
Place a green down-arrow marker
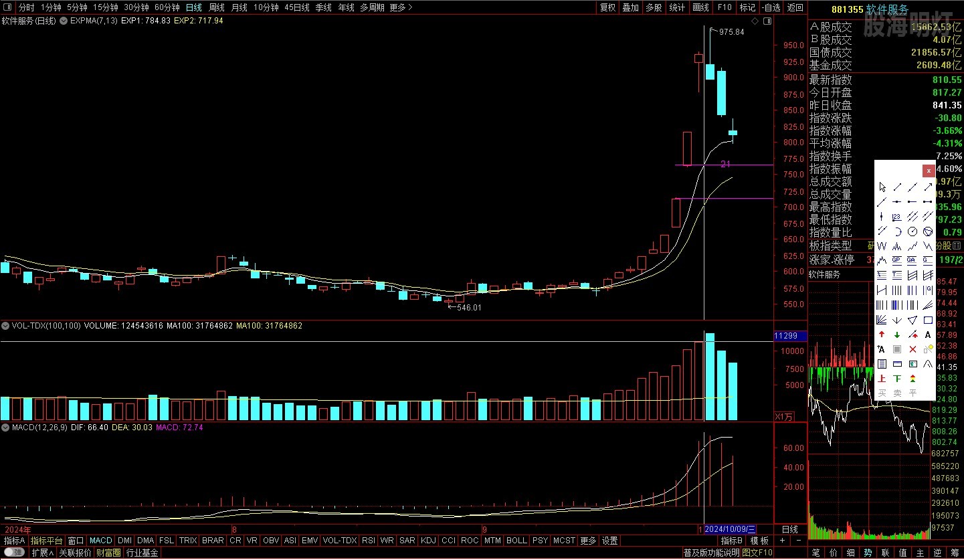pos(897,335)
